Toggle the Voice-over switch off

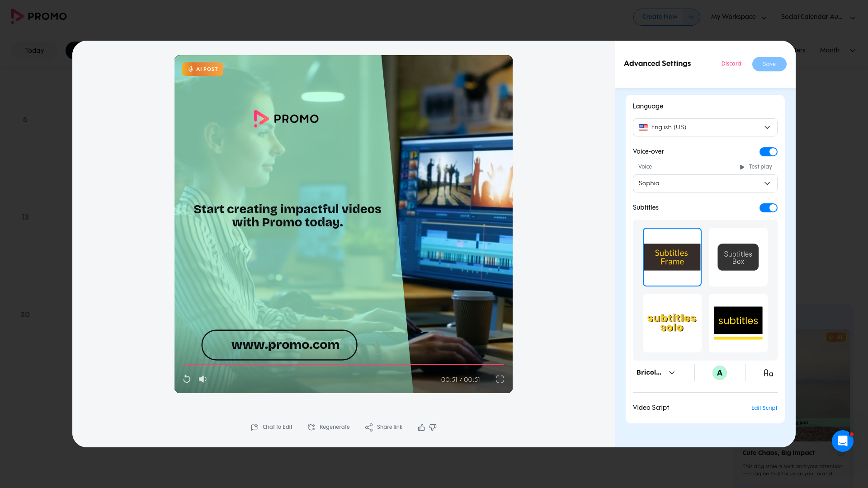tap(768, 152)
